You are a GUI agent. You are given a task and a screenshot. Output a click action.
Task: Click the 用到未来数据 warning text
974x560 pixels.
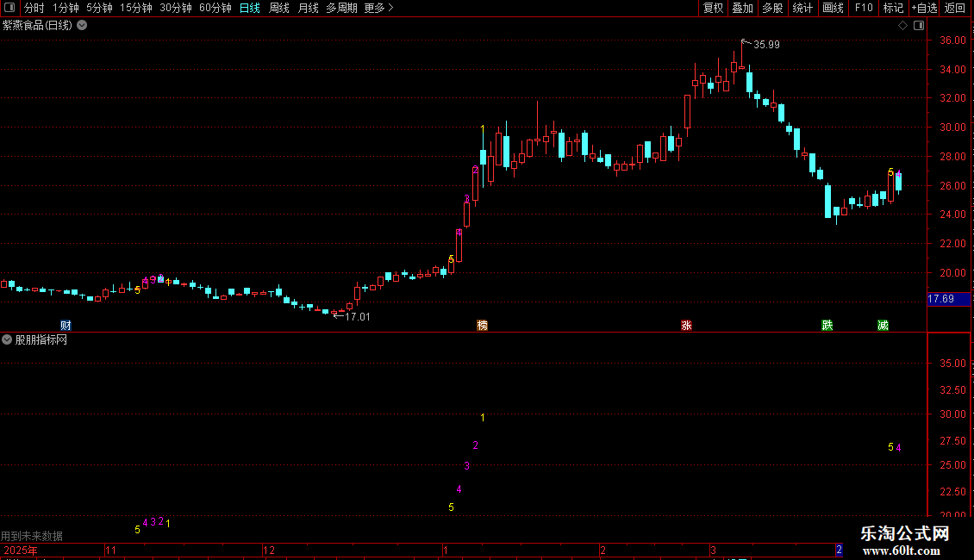pos(32,536)
